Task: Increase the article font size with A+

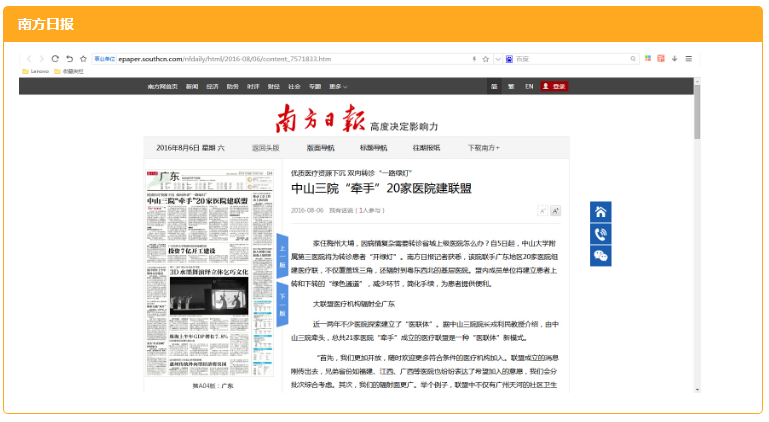Action: [x=555, y=211]
